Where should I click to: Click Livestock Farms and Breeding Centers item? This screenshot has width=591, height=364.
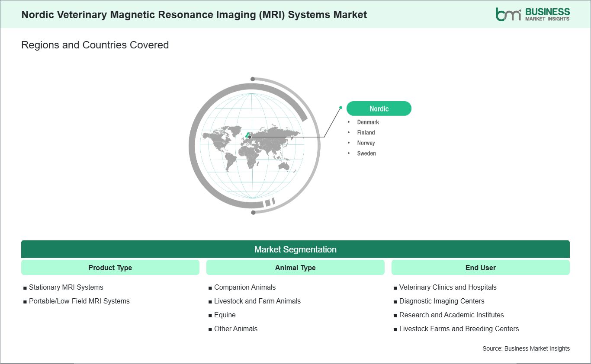(x=459, y=329)
